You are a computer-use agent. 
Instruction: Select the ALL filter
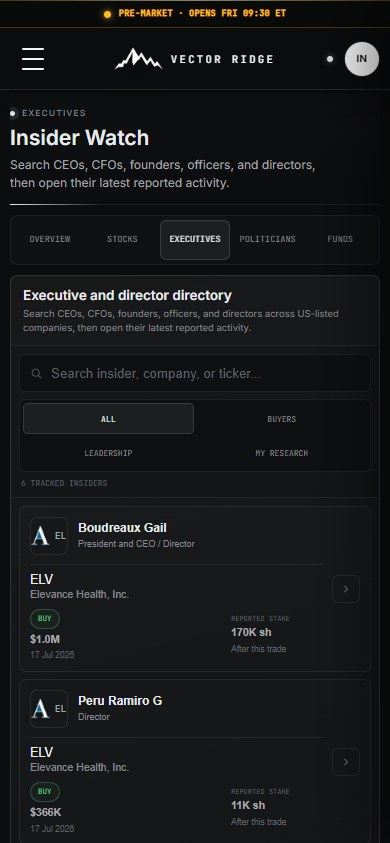click(108, 419)
